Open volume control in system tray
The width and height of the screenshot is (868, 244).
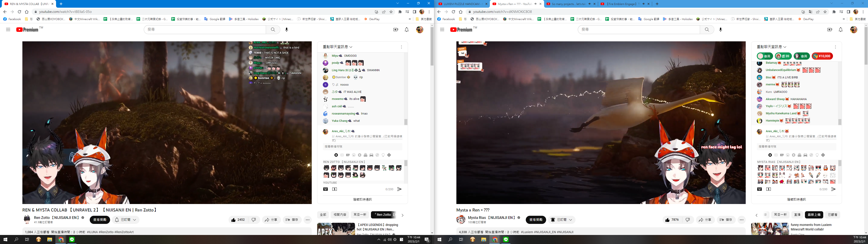point(389,240)
